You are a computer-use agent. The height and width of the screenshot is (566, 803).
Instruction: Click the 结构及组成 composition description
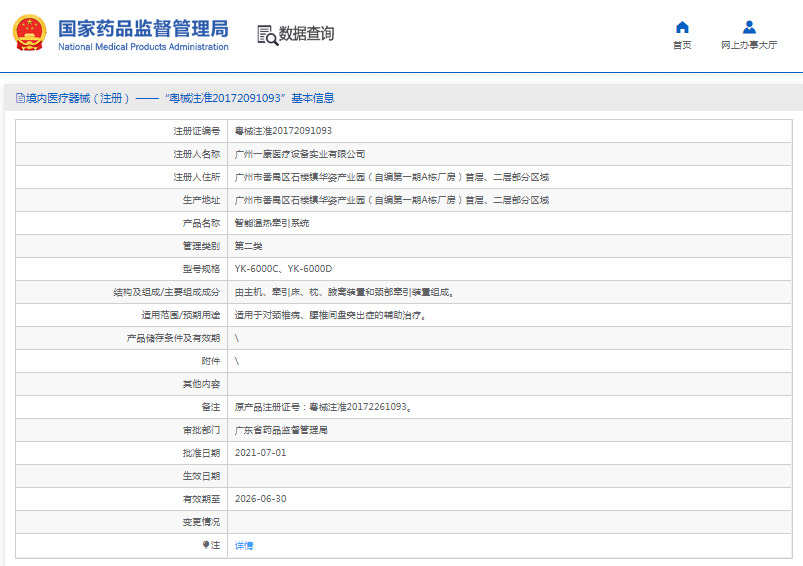[x=345, y=292]
